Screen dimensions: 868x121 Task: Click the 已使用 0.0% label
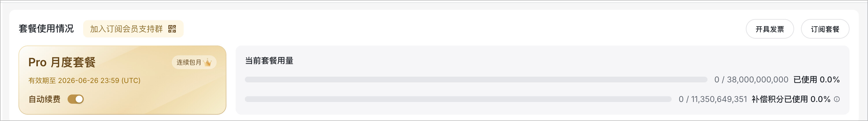coord(816,80)
